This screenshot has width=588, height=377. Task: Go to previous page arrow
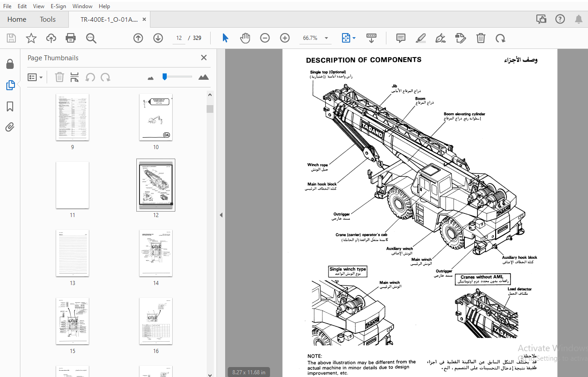point(138,38)
